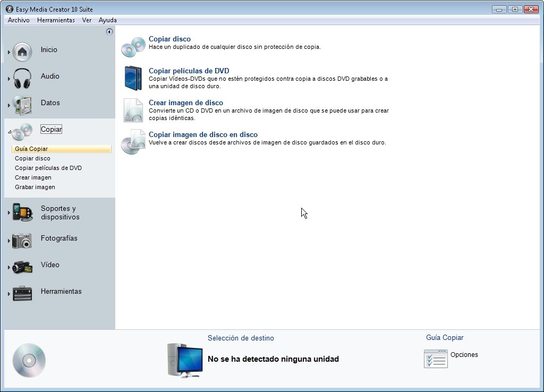Select Grabar imagen in sidebar

pyautogui.click(x=35, y=187)
